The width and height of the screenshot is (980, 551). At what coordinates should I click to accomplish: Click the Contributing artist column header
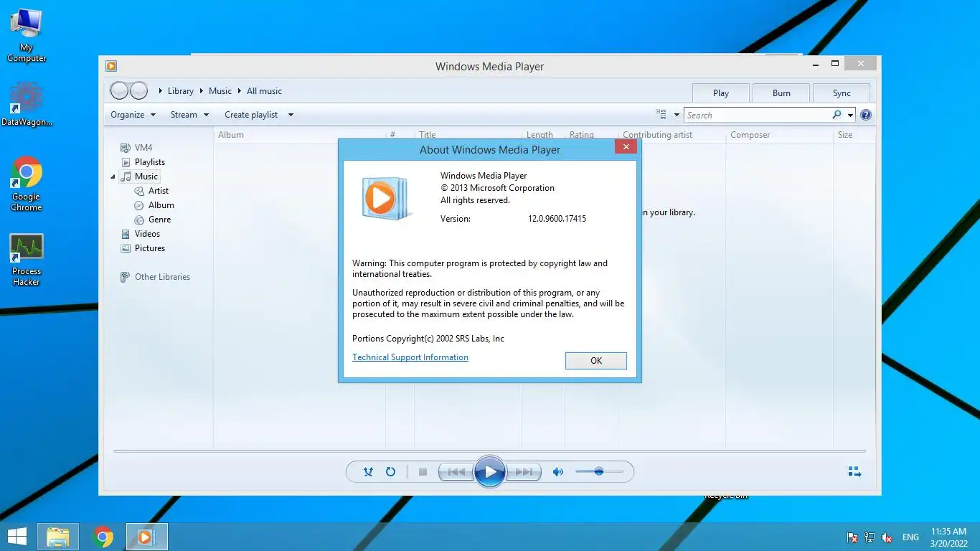[658, 135]
